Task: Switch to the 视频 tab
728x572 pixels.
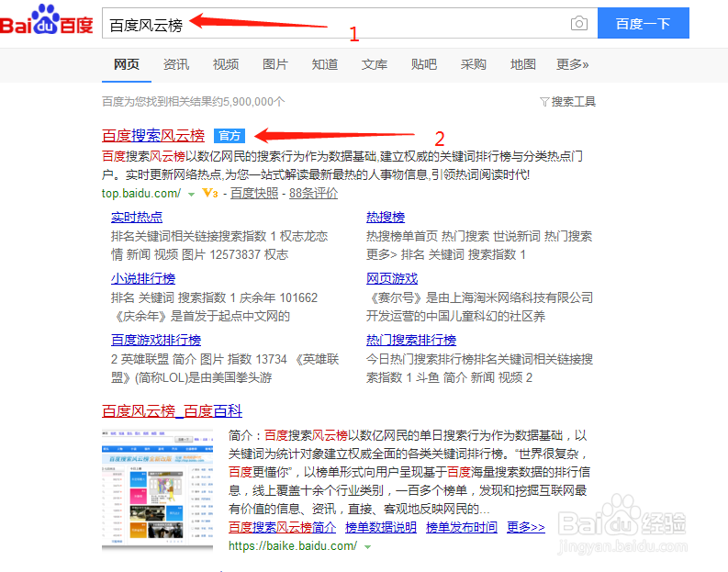Action: pos(226,64)
